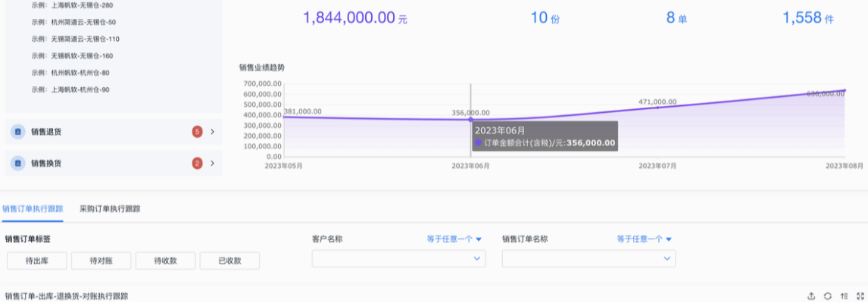
Task: Open the 销售订单名称 selection dropdown box
Action: click(589, 258)
